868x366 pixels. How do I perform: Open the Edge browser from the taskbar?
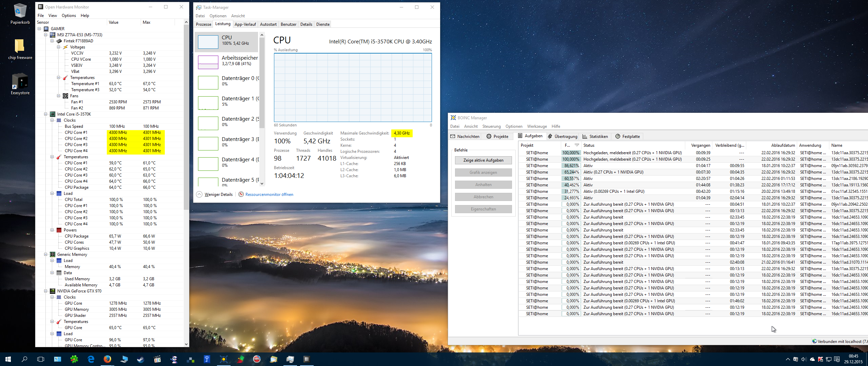(x=91, y=359)
